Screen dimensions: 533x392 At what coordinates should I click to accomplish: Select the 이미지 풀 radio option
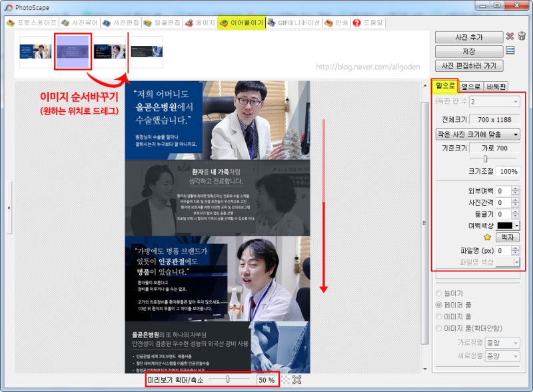[x=439, y=316]
